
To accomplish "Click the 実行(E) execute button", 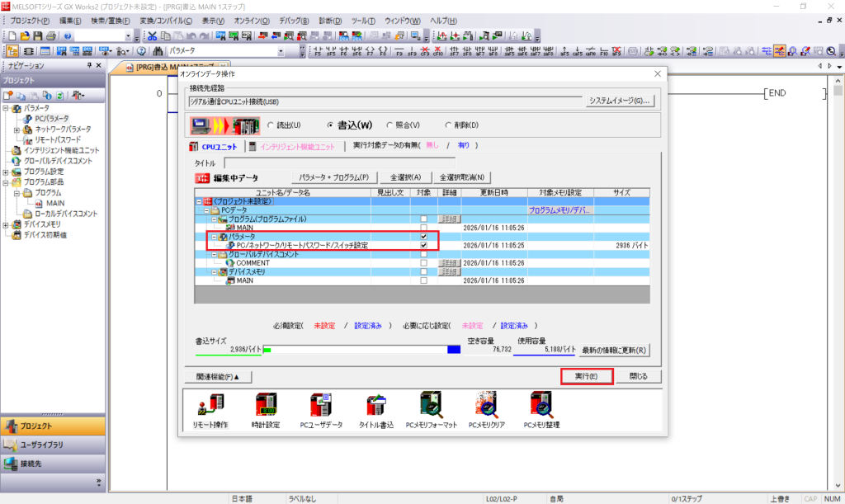I will [586, 376].
